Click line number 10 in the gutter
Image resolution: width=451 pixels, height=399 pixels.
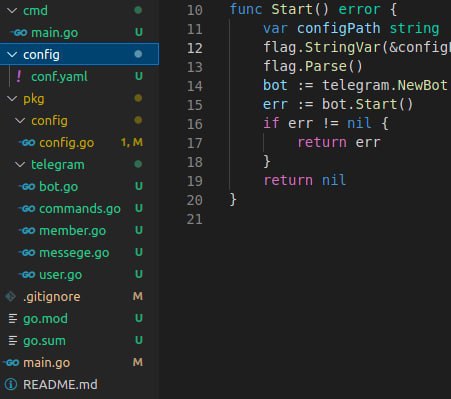click(195, 10)
